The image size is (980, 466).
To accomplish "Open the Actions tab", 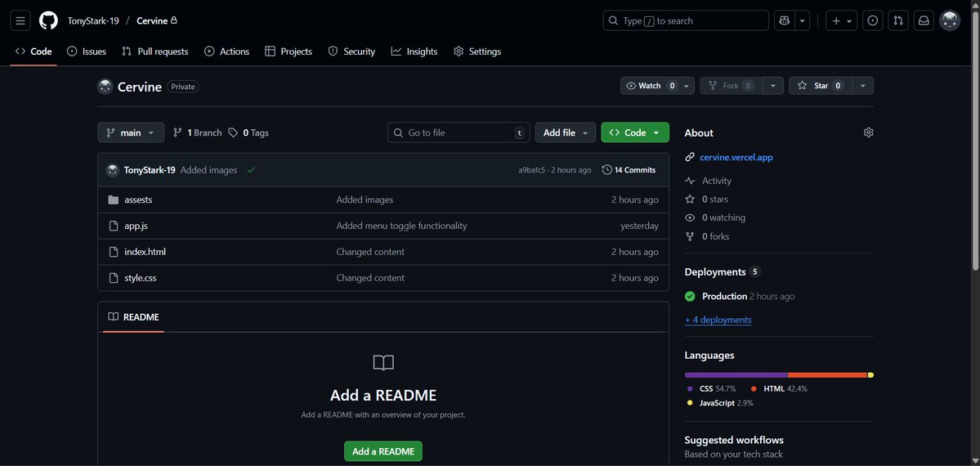I will pos(227,52).
